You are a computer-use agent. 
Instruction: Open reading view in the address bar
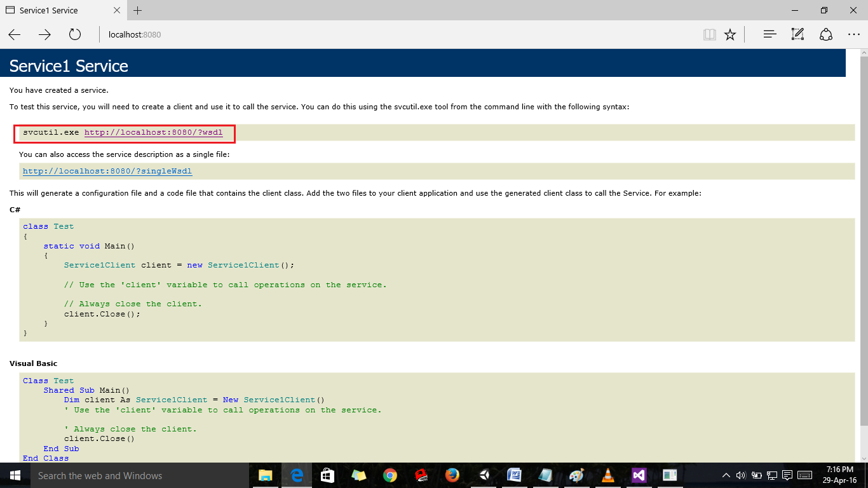pyautogui.click(x=710, y=34)
